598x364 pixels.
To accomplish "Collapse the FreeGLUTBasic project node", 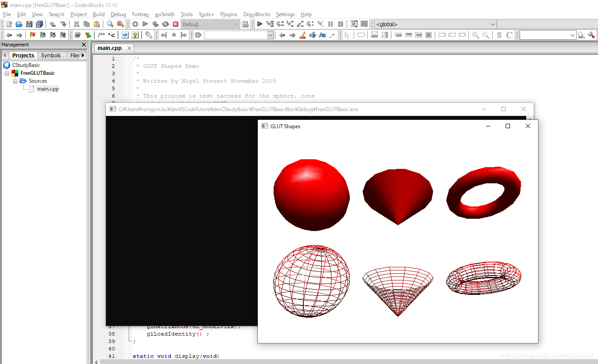I will click(7, 73).
